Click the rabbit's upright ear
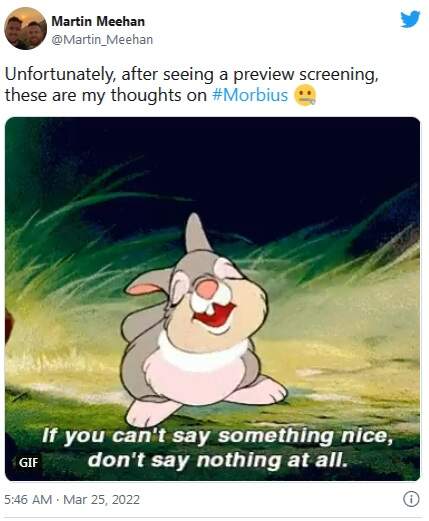 point(197,233)
